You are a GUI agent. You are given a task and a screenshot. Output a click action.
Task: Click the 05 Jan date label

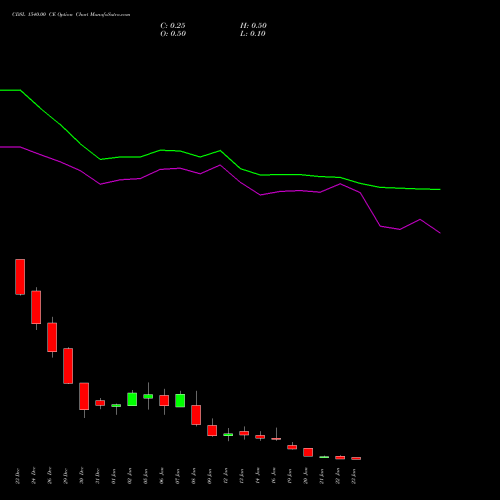click(x=146, y=476)
